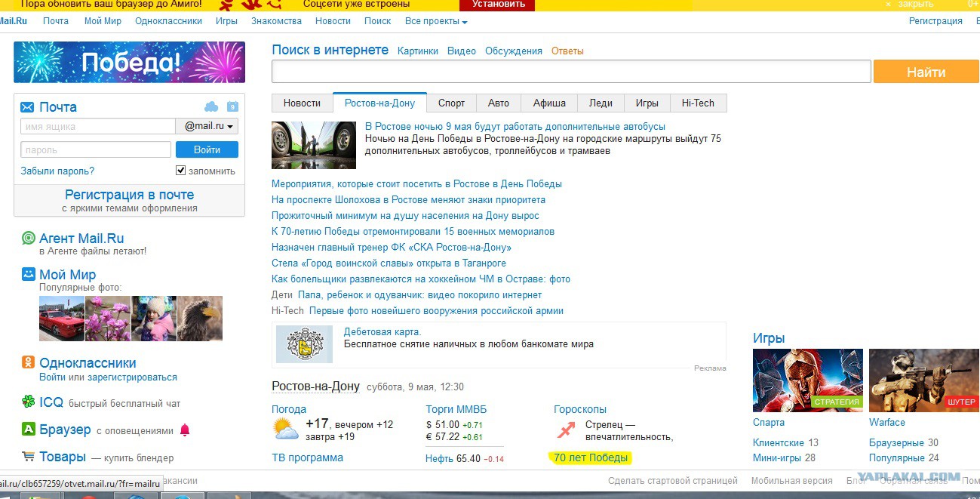This screenshot has width=980, height=499.
Task: Open the Победа! fireworks banner
Action: tap(129, 62)
